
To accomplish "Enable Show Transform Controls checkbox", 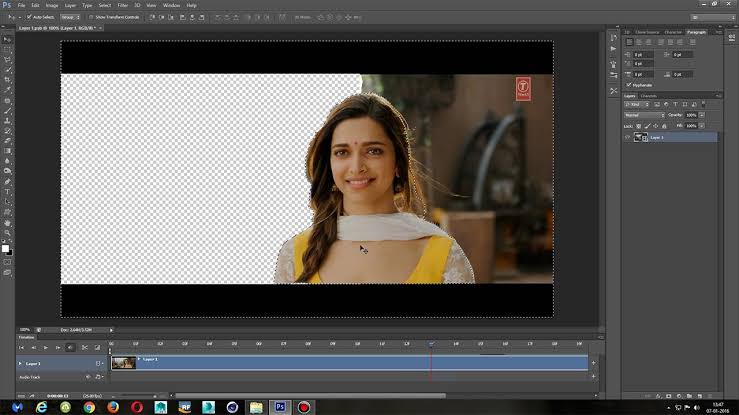I will [x=91, y=17].
